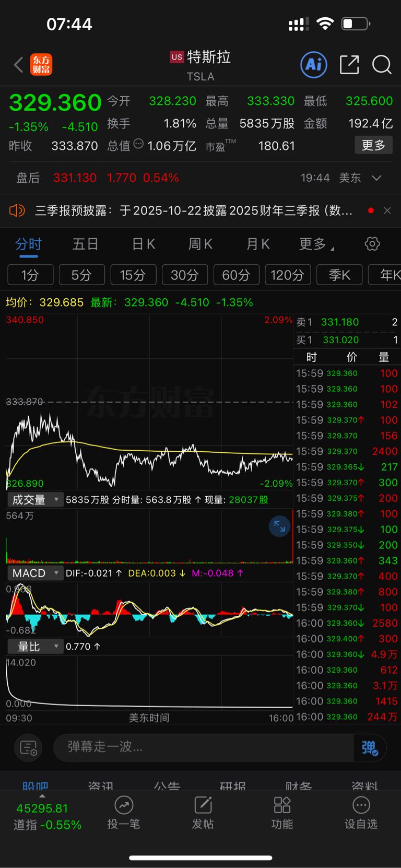Tap the 总量 5835万股 value

coord(267,124)
